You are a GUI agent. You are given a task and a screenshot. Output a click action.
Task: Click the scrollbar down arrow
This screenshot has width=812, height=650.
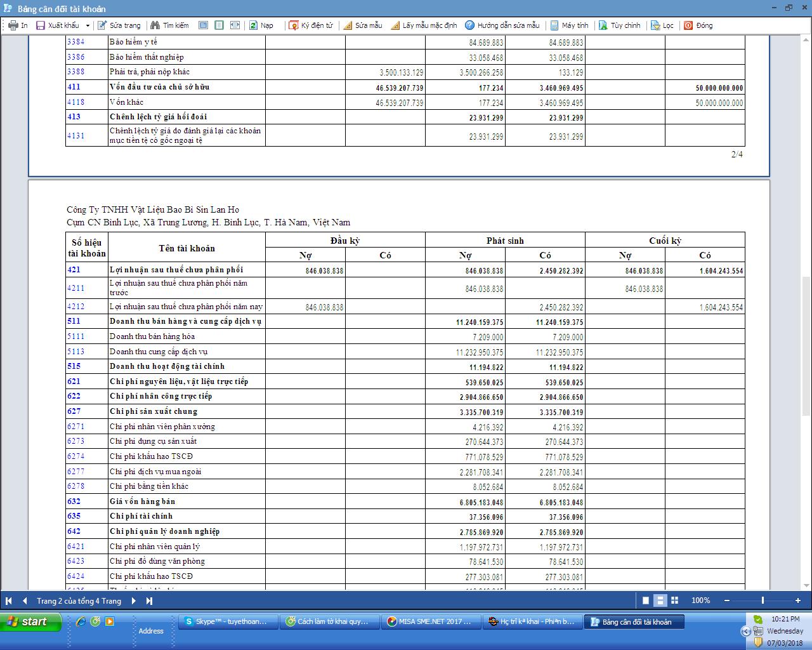(x=806, y=586)
